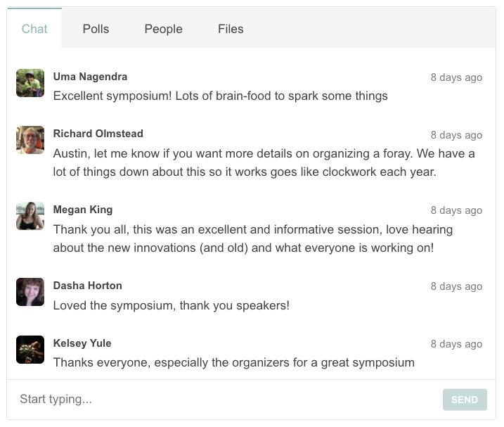This screenshot has width=504, height=427.
Task: Click Megan King's message about informative session
Action: point(253,238)
